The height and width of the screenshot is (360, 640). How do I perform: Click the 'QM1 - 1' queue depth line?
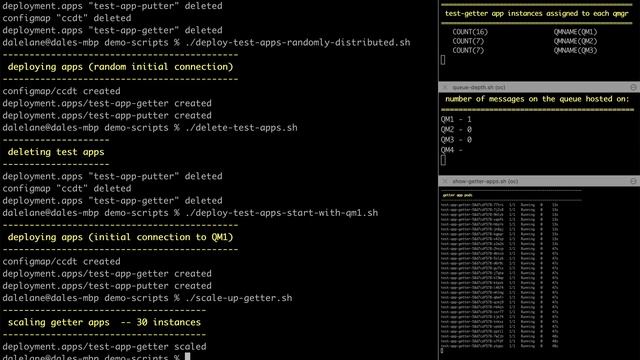(456, 120)
